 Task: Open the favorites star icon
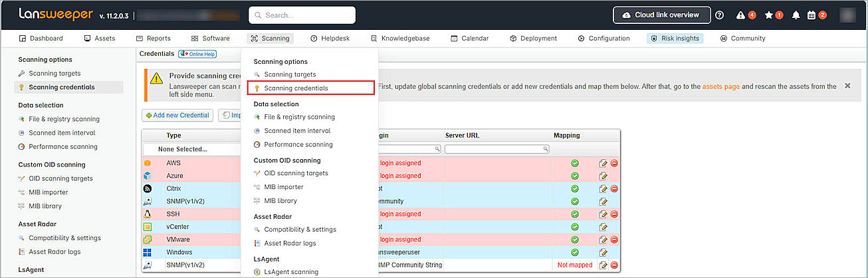[769, 15]
